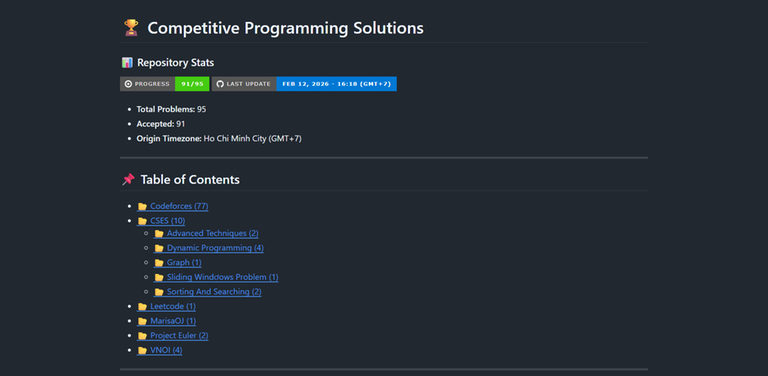Screen dimensions: 768x376
Task: Click the folder icon next to Dynamic Programming
Action: (159, 248)
